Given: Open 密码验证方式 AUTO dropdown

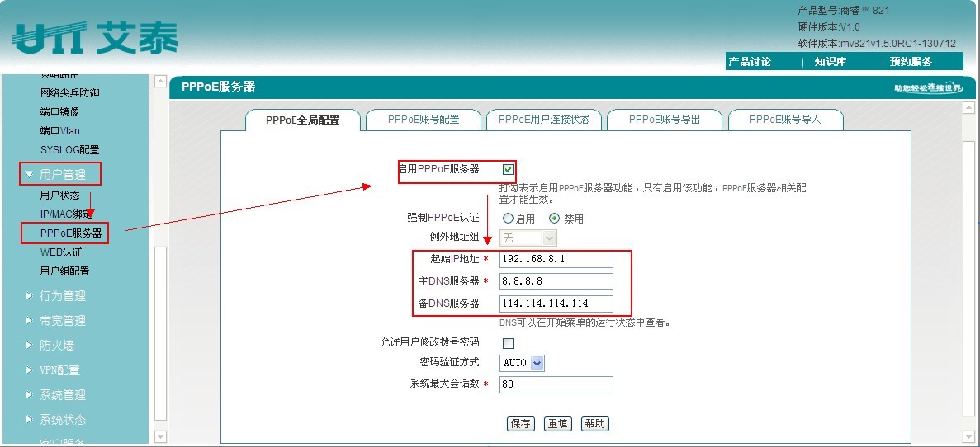Looking at the screenshot, I should click(x=522, y=363).
